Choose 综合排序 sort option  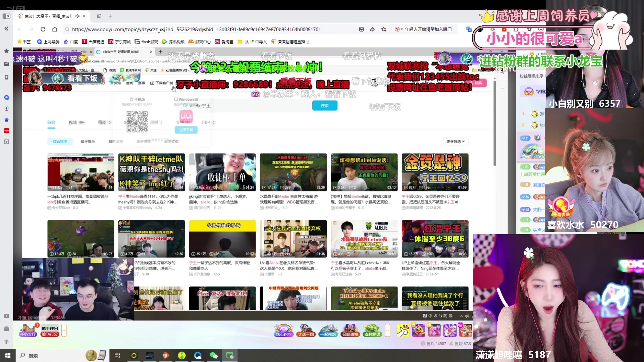click(x=60, y=141)
